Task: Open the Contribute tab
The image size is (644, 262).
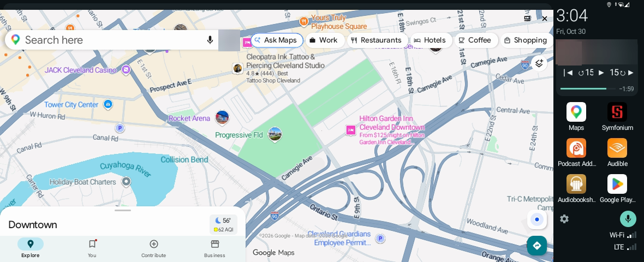Action: 153,248
